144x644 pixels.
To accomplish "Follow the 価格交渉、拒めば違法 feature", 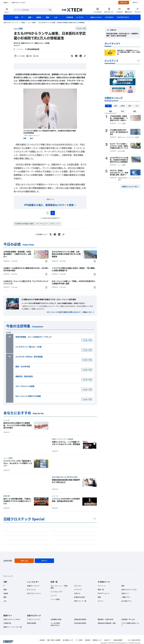I will coord(87,380).
